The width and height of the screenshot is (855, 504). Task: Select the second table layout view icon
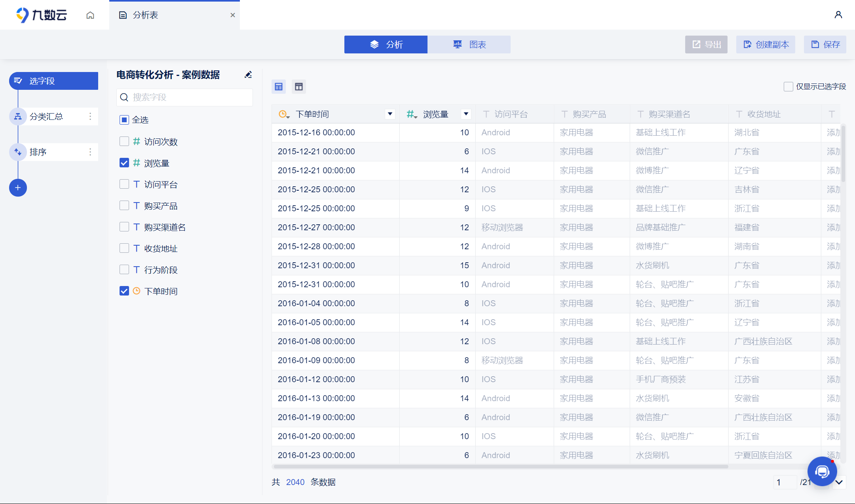point(299,87)
